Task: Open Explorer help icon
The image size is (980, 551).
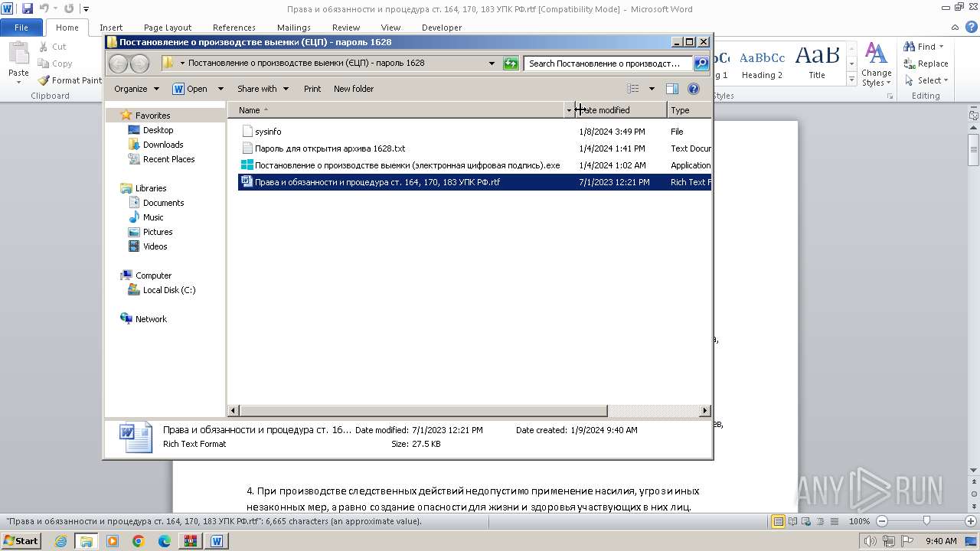Action: (694, 89)
